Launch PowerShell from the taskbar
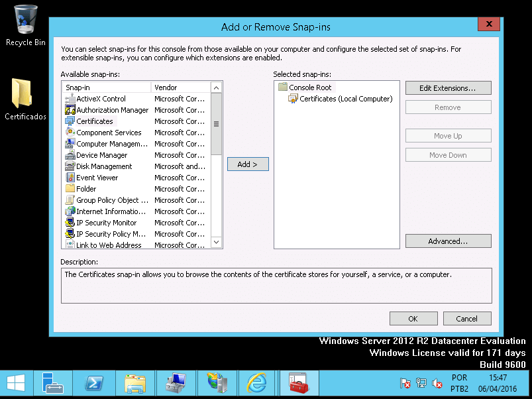 [94, 383]
